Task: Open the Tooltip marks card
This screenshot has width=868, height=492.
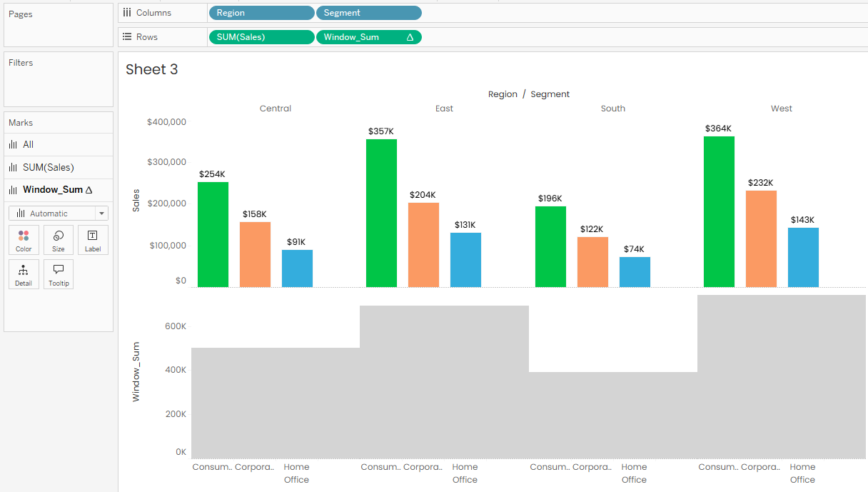Action: click(59, 274)
